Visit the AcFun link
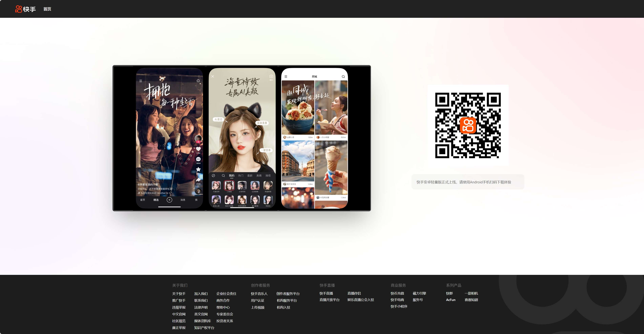Screen dimensions: 644x334 click(451, 300)
